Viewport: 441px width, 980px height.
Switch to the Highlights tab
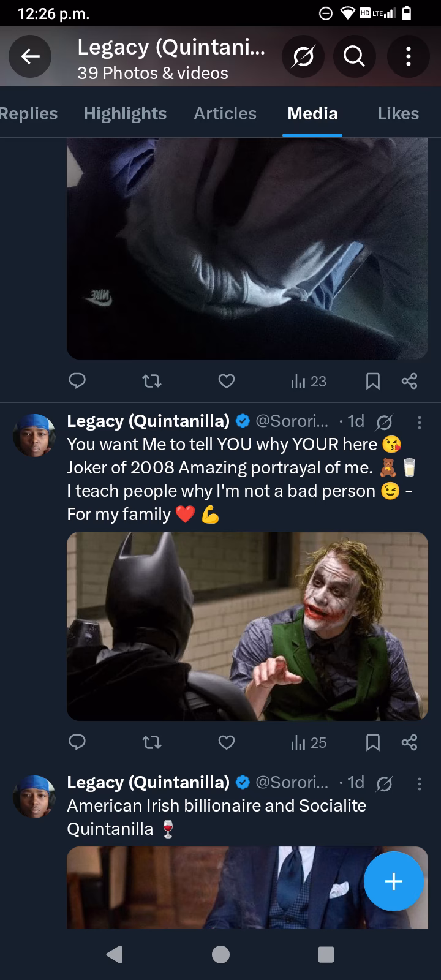125,113
